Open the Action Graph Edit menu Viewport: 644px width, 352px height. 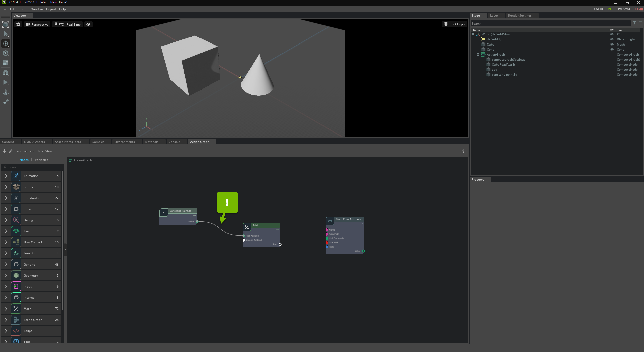pyautogui.click(x=40, y=151)
